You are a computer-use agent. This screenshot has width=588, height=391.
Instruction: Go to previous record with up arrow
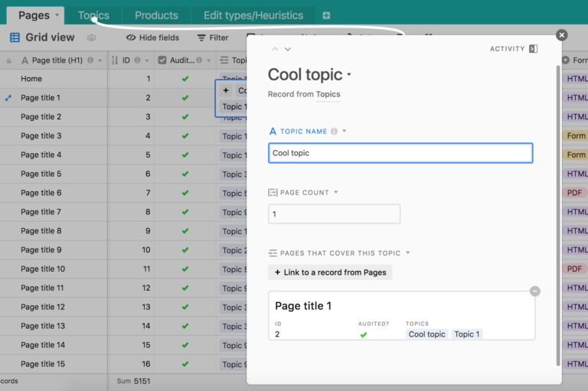coord(276,49)
